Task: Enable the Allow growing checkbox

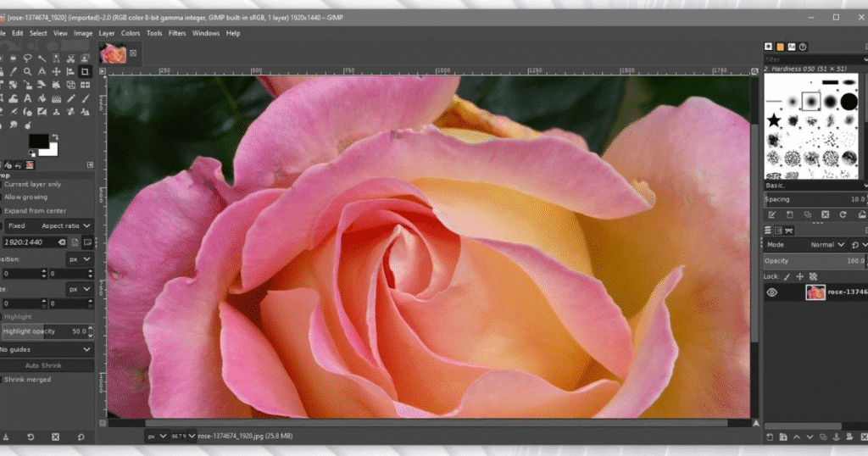Action: pyautogui.click(x=25, y=197)
